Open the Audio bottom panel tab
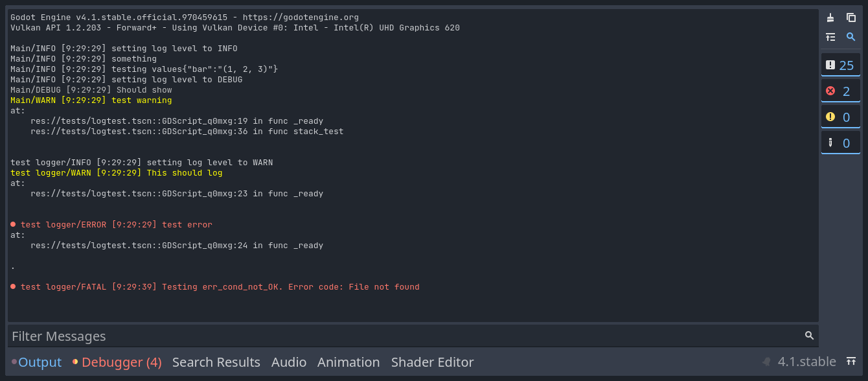868x381 pixels. click(x=289, y=362)
